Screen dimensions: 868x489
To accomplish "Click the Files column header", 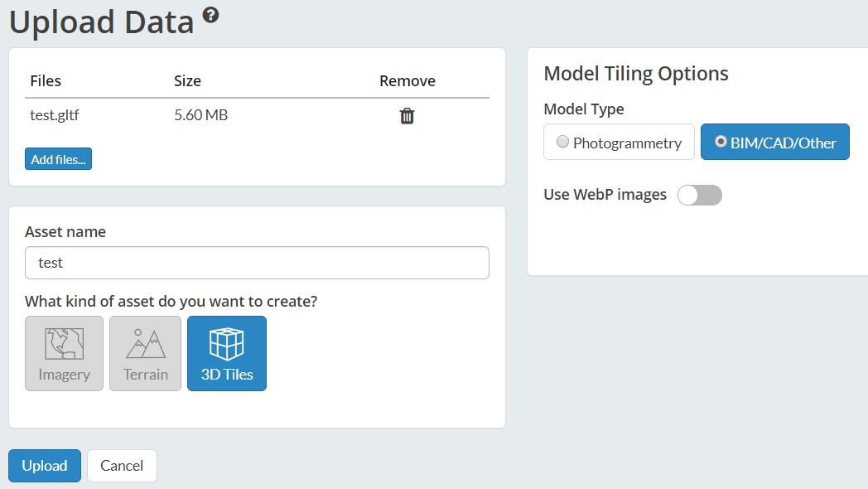I will 46,80.
